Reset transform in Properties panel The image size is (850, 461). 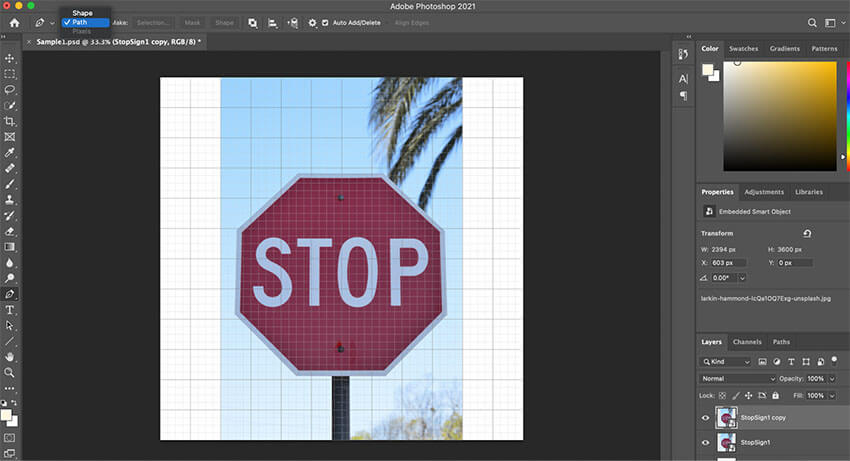coord(807,233)
